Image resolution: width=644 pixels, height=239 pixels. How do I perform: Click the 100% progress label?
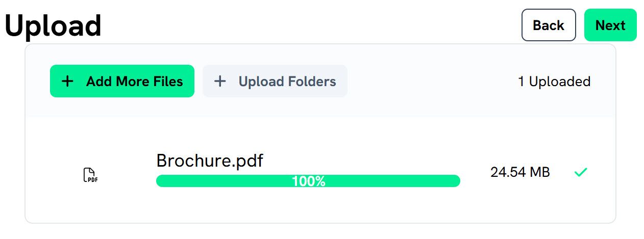[308, 181]
